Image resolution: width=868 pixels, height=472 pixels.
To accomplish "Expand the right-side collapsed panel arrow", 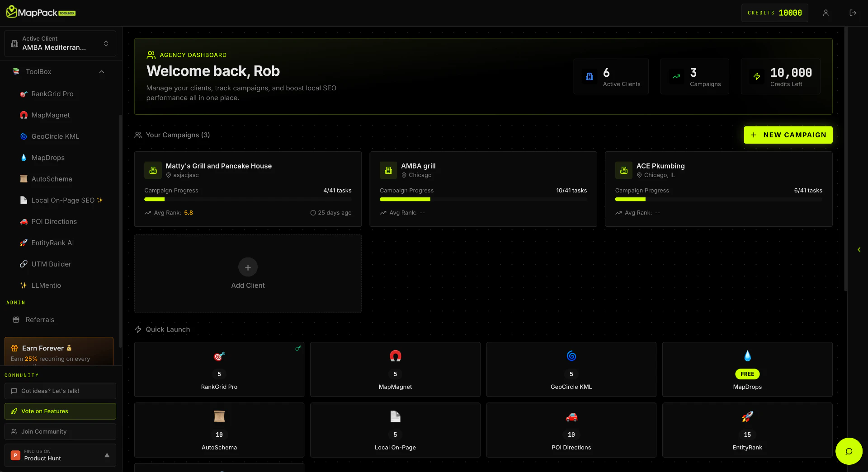I will click(859, 250).
